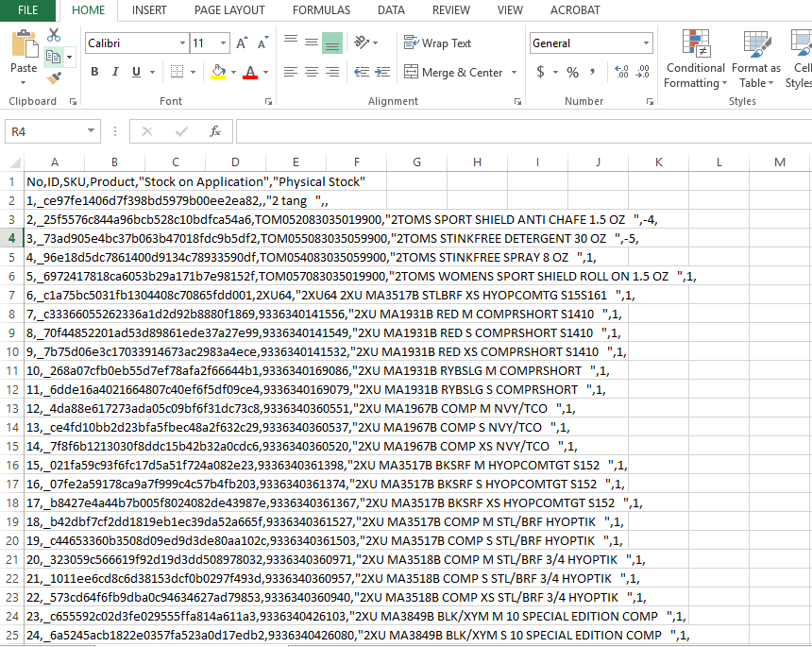
Task: Open the FILE tab
Action: click(x=28, y=10)
